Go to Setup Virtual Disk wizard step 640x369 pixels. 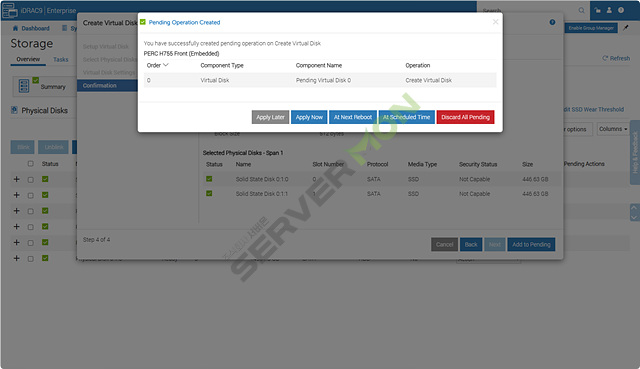[106, 47]
